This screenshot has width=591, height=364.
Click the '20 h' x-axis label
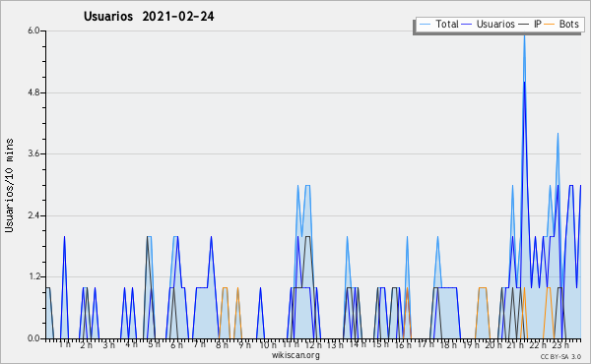[x=493, y=344]
